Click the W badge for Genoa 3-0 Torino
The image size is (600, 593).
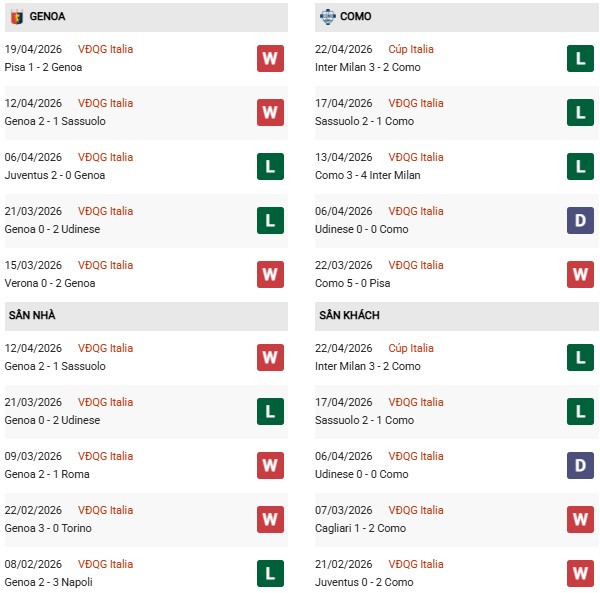click(270, 519)
